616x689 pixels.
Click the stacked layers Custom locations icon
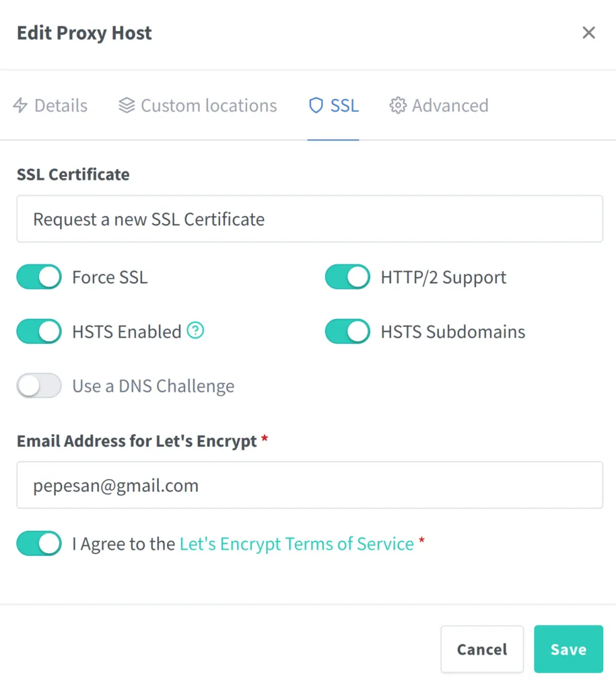click(127, 106)
